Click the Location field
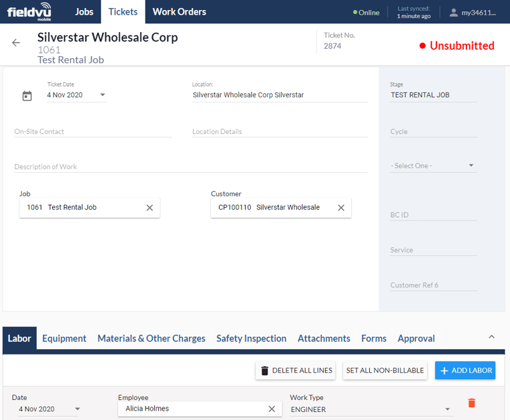The width and height of the screenshot is (510, 420). point(279,95)
